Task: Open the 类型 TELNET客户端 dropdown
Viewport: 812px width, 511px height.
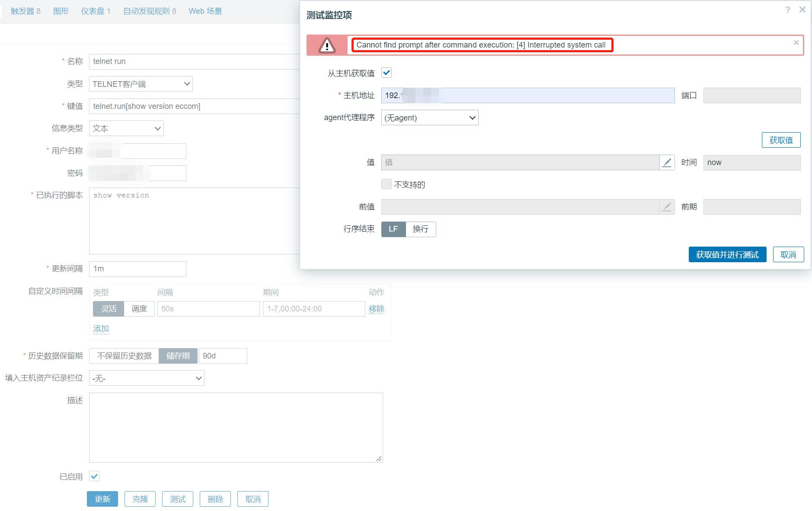Action: pyautogui.click(x=141, y=84)
